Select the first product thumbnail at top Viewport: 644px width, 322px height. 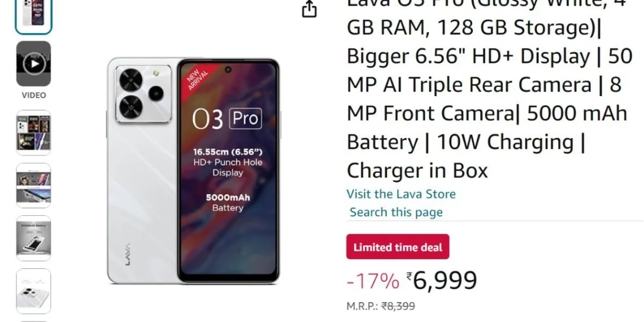click(34, 15)
